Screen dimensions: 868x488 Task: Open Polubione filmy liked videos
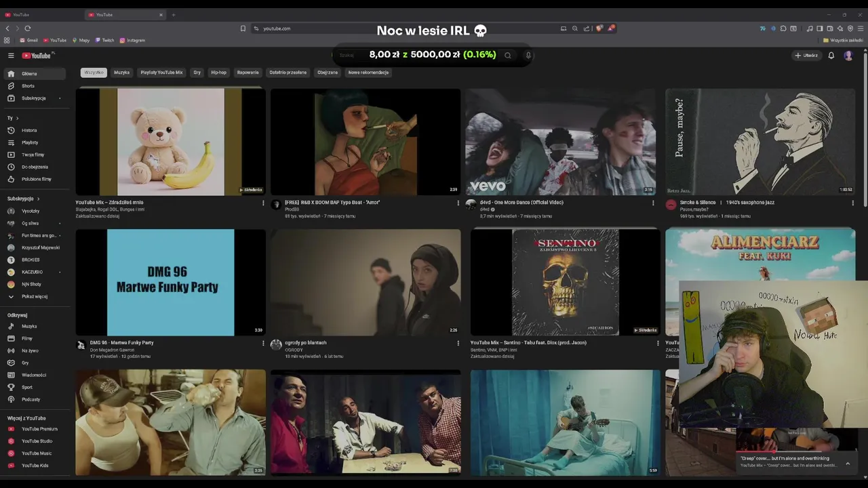35,179
